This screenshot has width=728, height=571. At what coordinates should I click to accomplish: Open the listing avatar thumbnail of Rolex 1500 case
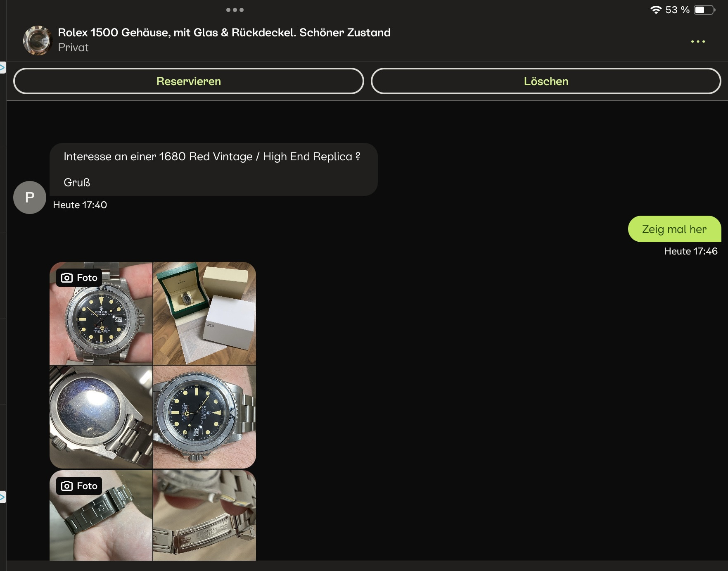(x=37, y=40)
